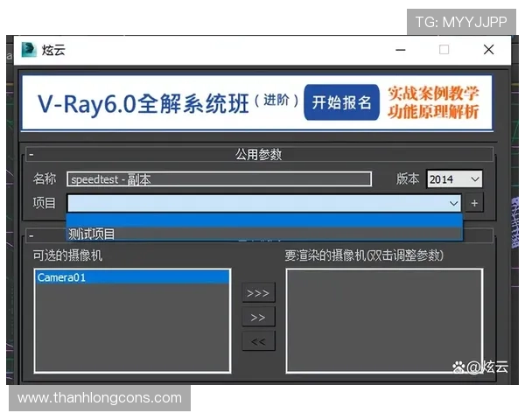Select the blank highlighted project entry

pyautogui.click(x=264, y=220)
